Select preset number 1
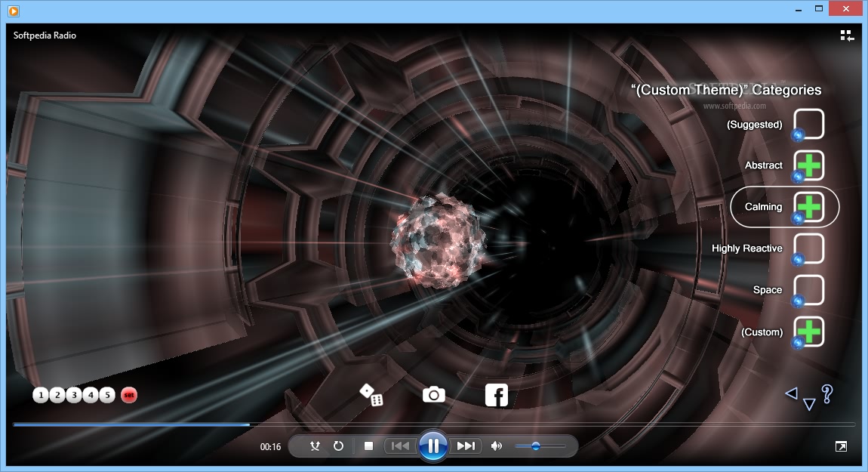The image size is (868, 472). click(41, 395)
